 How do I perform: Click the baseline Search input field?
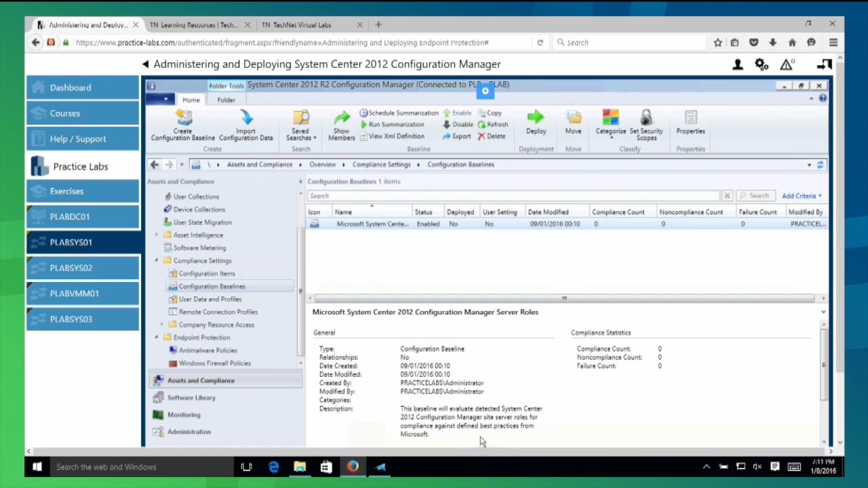(x=513, y=196)
